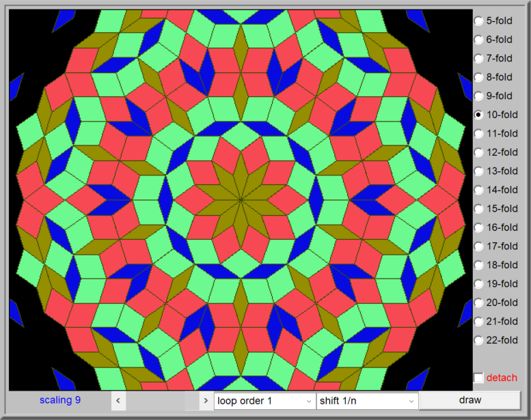Choose the 15-fold option
This screenshot has height=420, width=531.
tap(478, 209)
